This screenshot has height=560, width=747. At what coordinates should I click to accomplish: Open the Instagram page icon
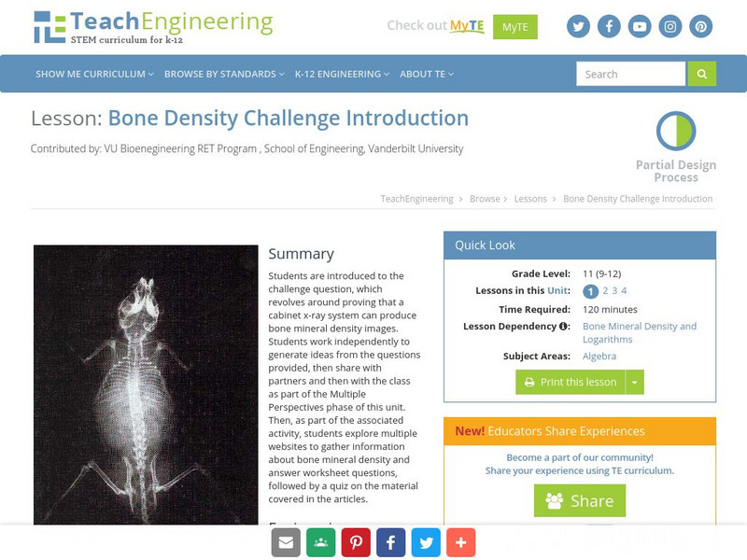coord(669,27)
